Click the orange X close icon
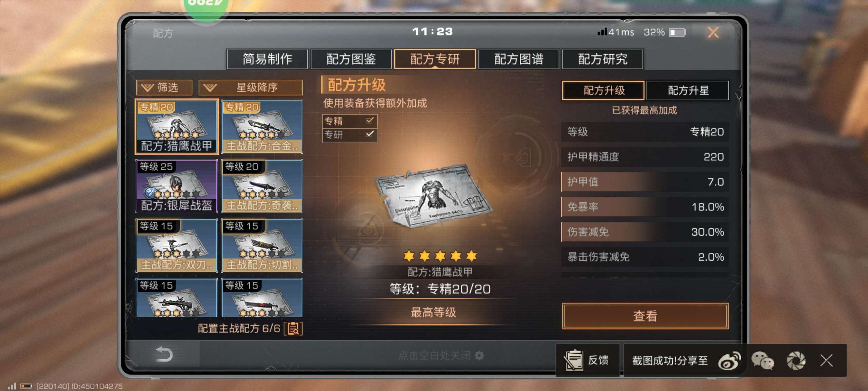This screenshot has width=868, height=391. point(713,33)
